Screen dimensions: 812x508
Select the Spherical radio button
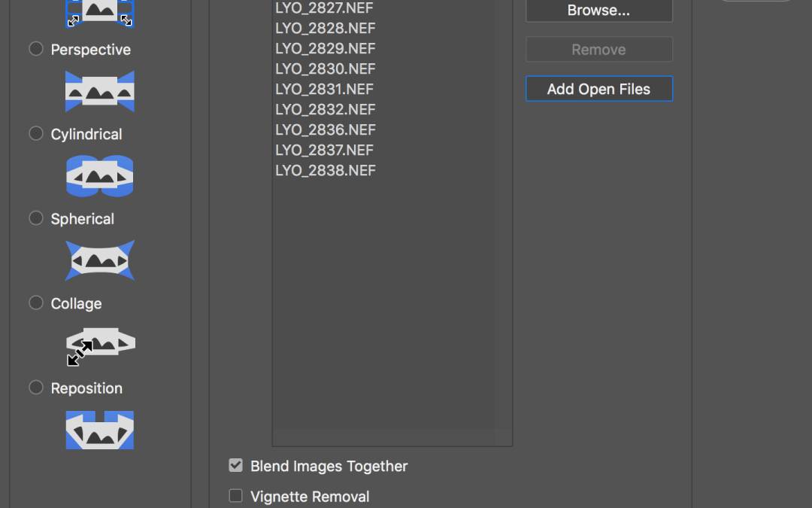[36, 218]
